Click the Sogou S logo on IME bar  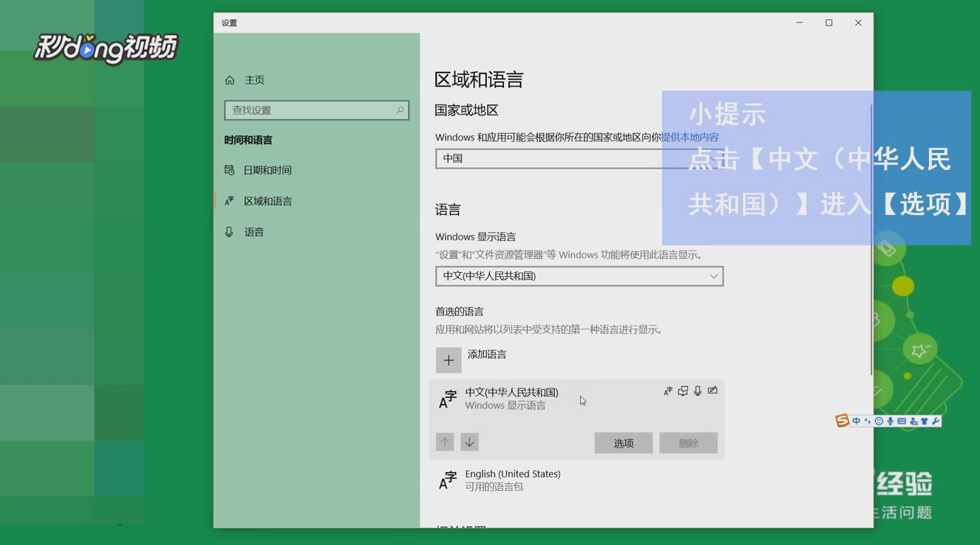[x=842, y=421]
